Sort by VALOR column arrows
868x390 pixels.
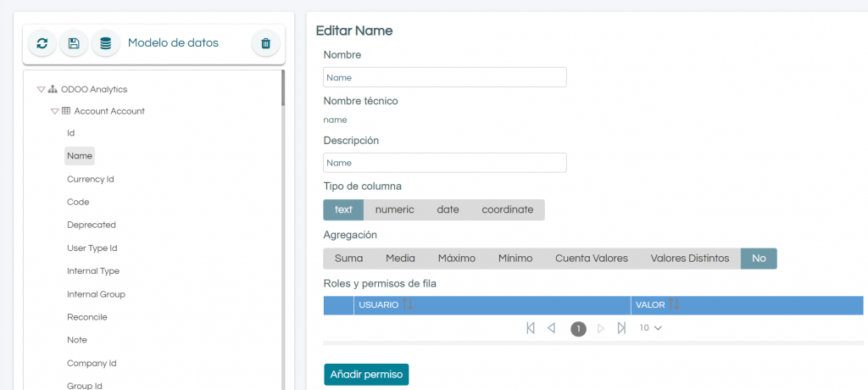[x=674, y=304]
